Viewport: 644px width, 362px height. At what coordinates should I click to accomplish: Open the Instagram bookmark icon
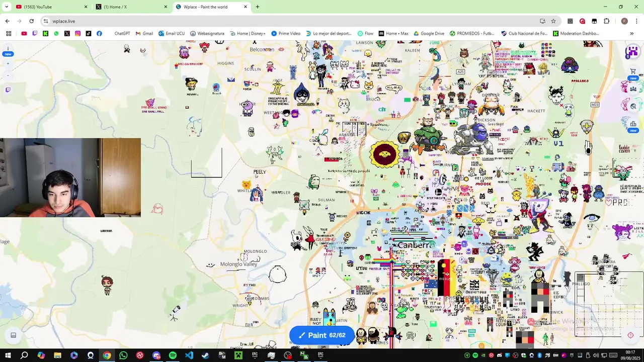77,34
